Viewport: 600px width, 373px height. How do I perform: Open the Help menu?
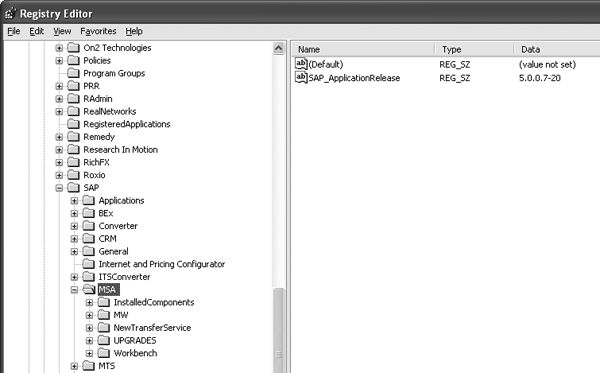134,31
